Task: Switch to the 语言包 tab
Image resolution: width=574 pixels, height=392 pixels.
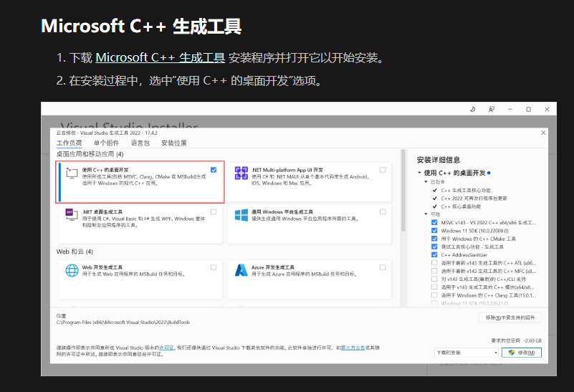Action: pyautogui.click(x=140, y=143)
